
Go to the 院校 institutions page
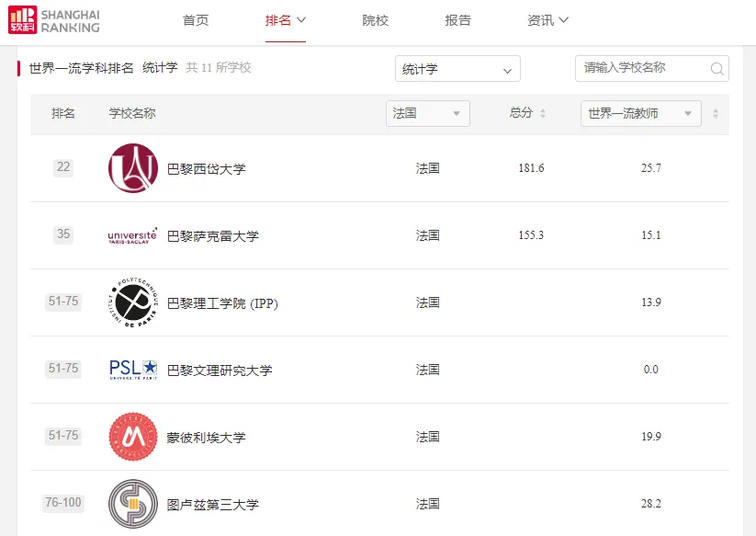(375, 20)
